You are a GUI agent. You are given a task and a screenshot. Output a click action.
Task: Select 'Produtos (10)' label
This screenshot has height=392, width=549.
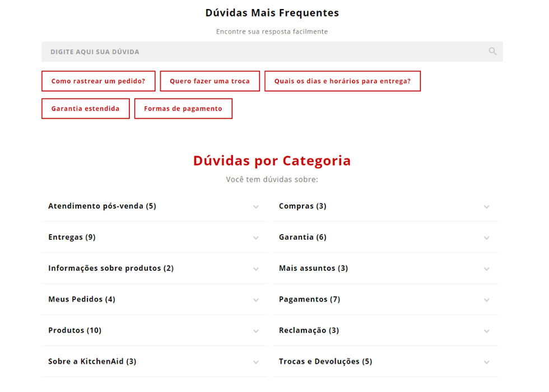(x=75, y=330)
